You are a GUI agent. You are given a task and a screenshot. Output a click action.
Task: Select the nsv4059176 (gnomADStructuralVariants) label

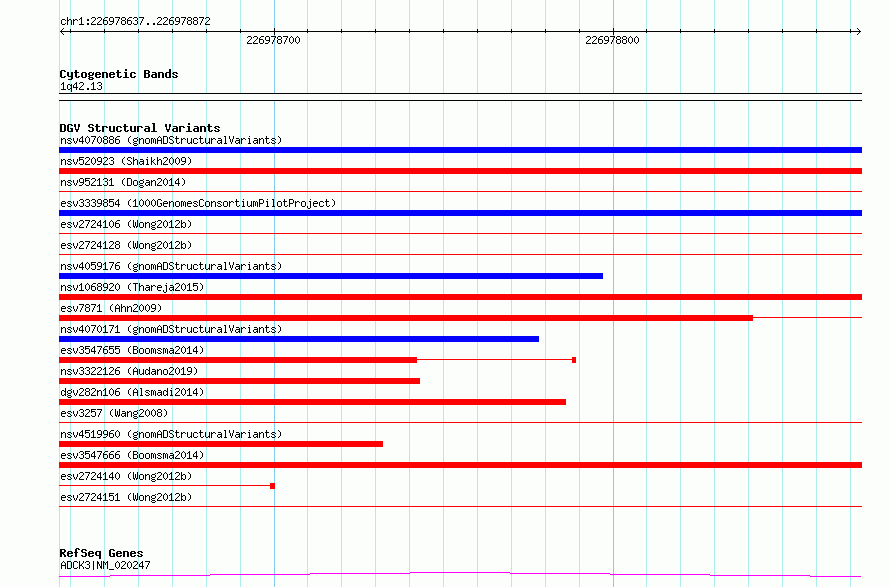point(171,266)
